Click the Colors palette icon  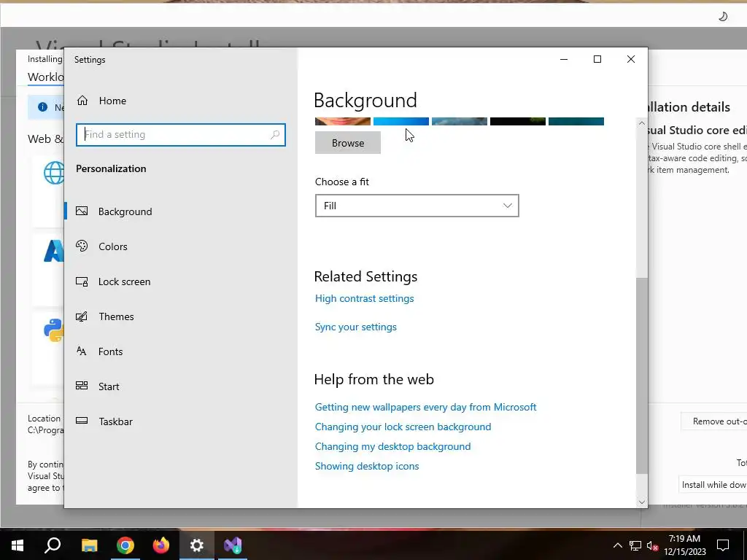(82, 246)
